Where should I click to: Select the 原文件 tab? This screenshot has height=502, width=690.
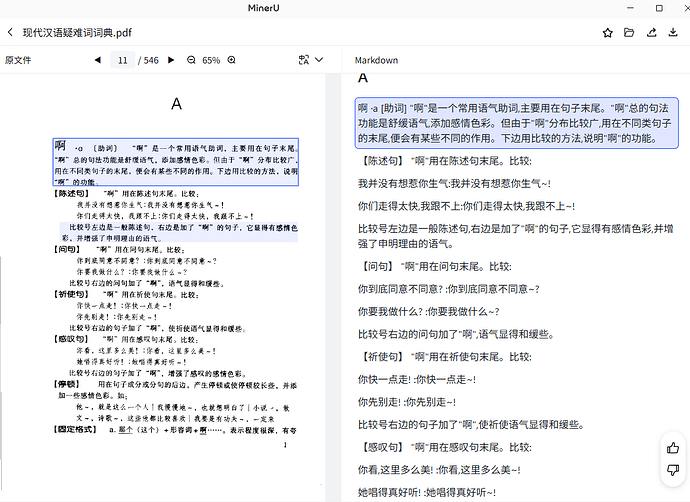point(19,60)
